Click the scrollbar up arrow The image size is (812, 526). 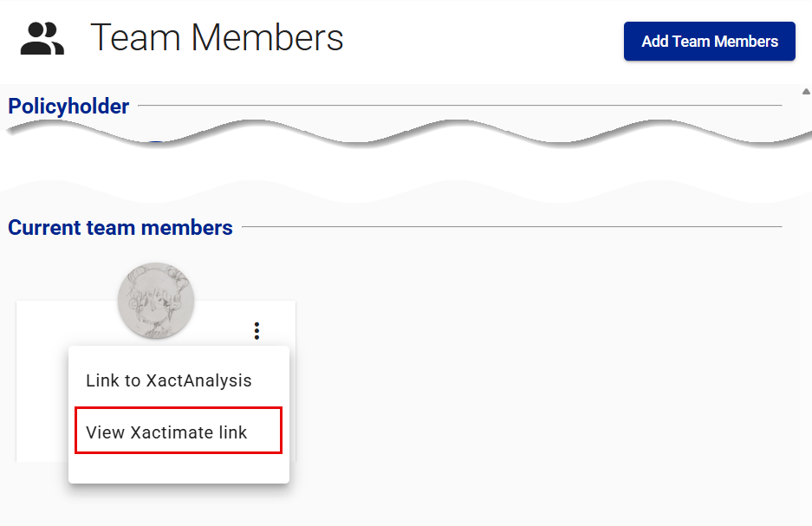806,92
